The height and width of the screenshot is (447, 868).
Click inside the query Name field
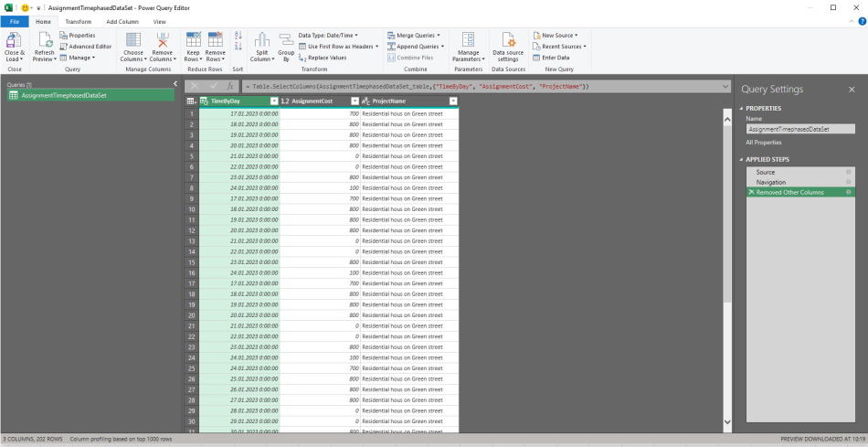(799, 129)
